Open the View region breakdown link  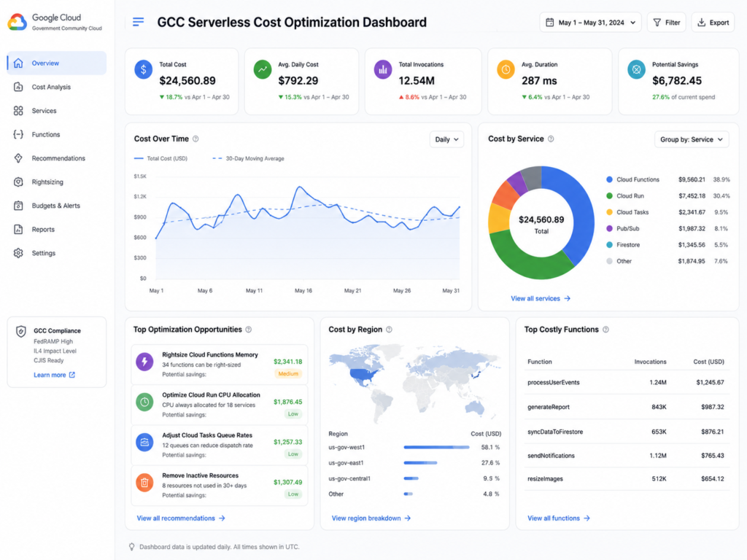(371, 518)
